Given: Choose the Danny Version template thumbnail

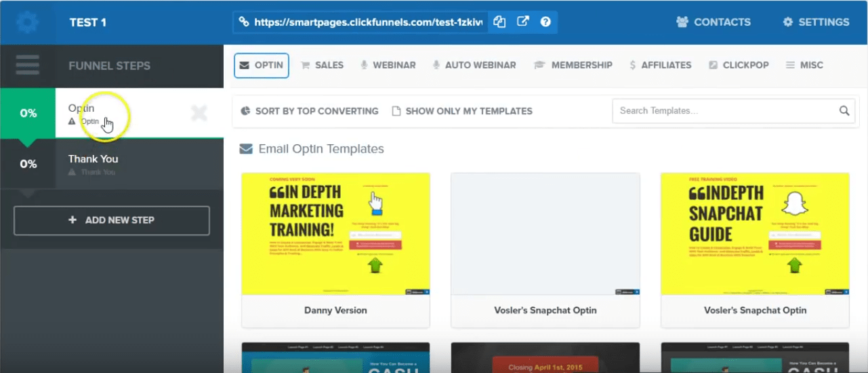Looking at the screenshot, I should (335, 234).
